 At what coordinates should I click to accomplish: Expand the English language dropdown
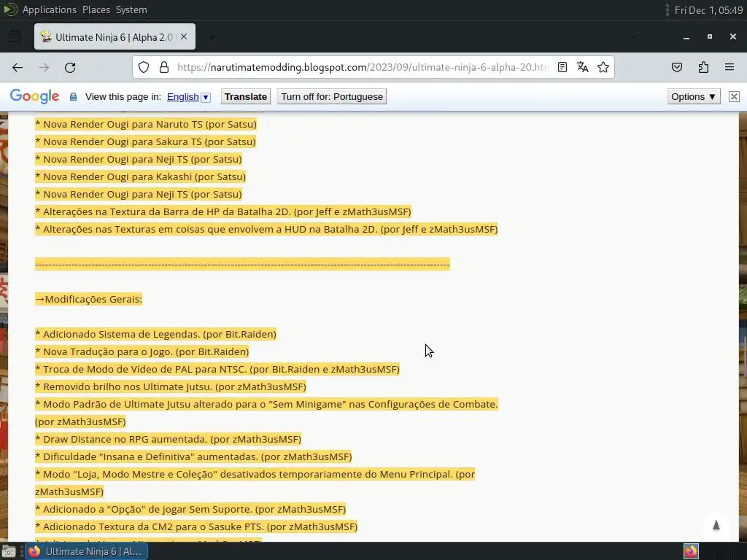189,97
